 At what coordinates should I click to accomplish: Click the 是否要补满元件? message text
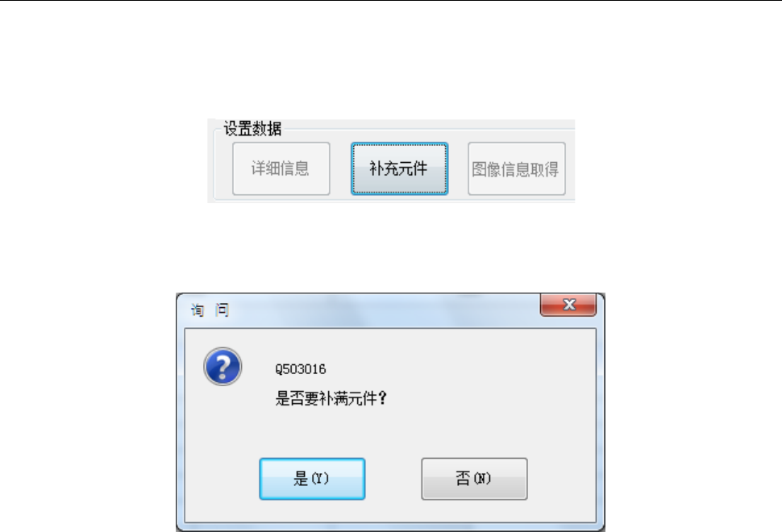coord(331,398)
